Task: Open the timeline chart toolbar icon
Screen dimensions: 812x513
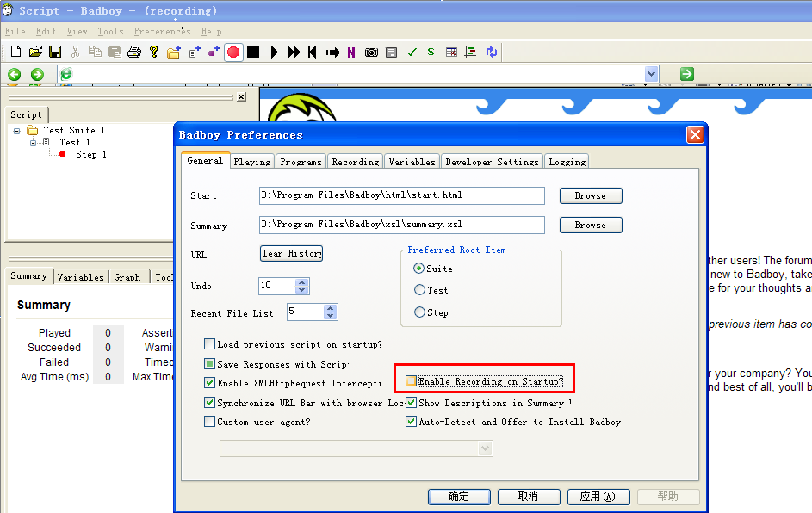Action: pyautogui.click(x=471, y=52)
